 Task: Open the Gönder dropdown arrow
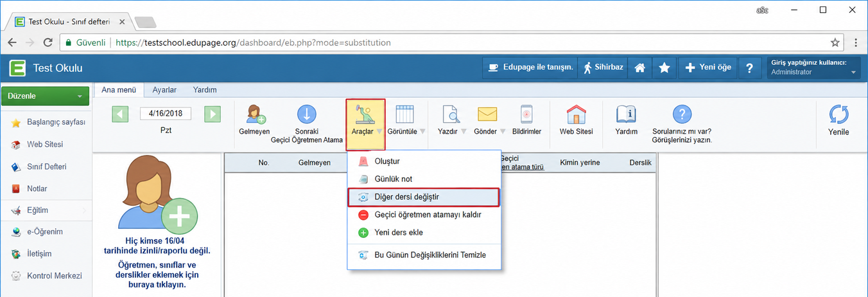click(502, 132)
